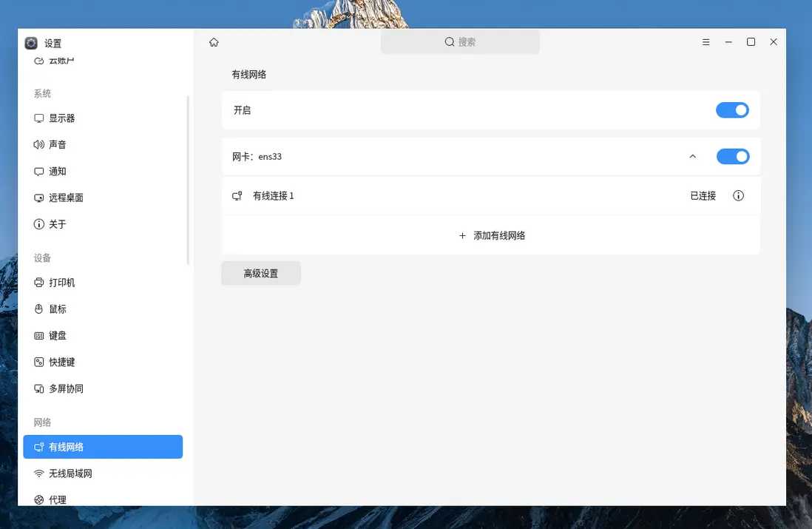Viewport: 812px width, 529px height.
Task: Click the notification bubble icon
Action: click(x=39, y=172)
